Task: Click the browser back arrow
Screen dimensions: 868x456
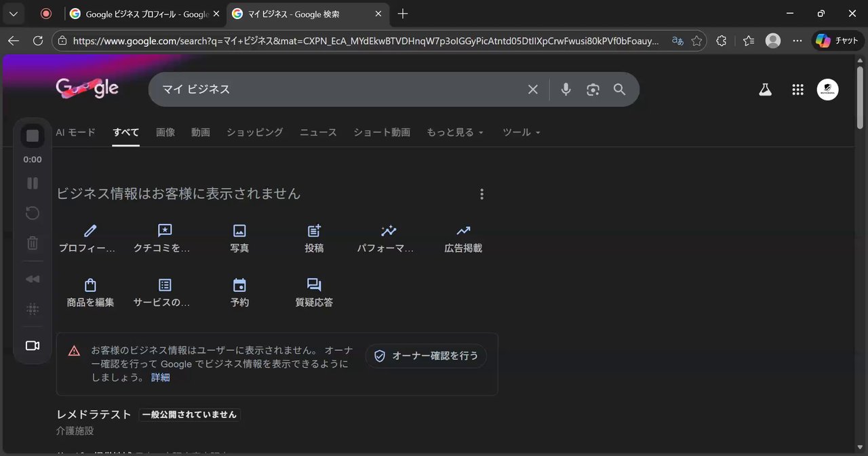Action: 14,41
